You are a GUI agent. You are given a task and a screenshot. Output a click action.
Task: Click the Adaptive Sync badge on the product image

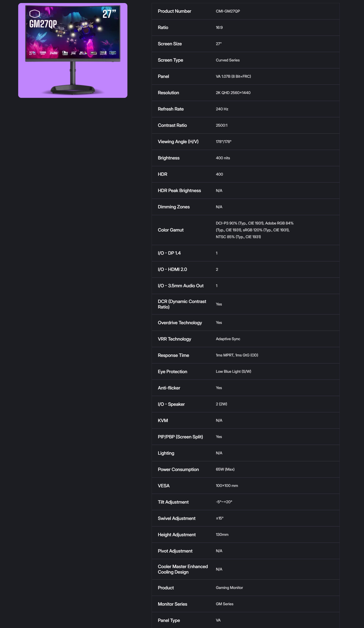(74, 53)
